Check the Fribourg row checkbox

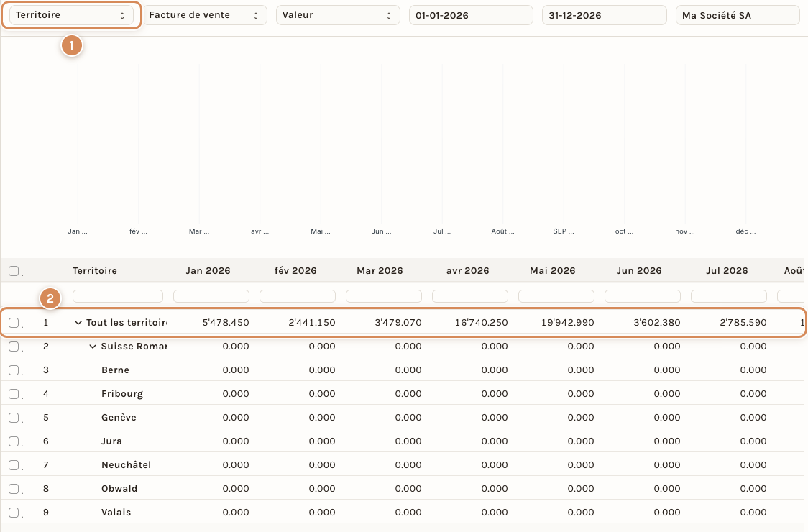pyautogui.click(x=14, y=394)
